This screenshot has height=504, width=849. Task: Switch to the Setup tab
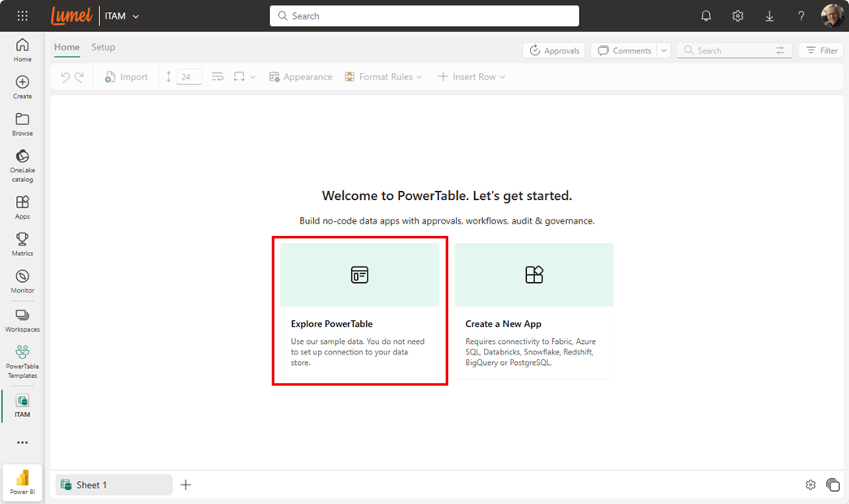(x=102, y=47)
